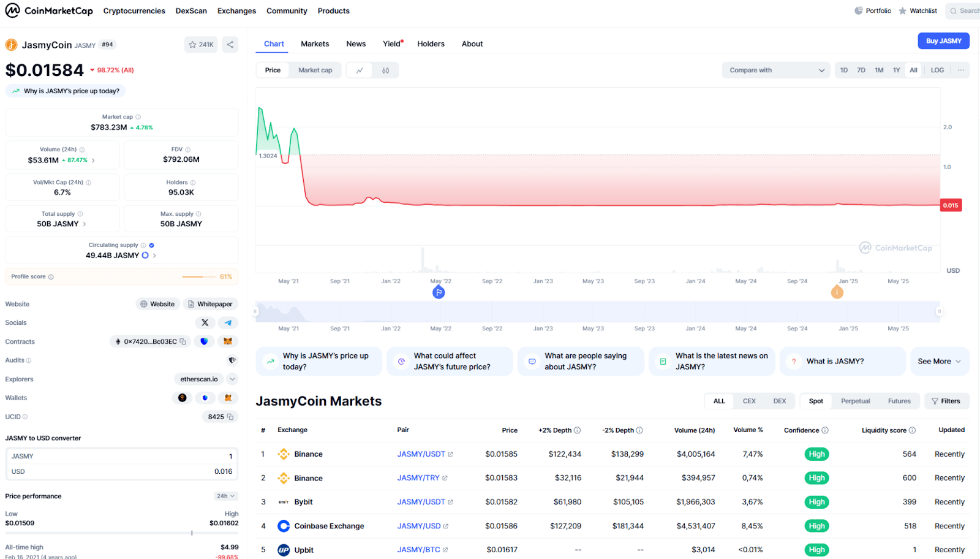Click the left handle of chart range selector

(255, 311)
